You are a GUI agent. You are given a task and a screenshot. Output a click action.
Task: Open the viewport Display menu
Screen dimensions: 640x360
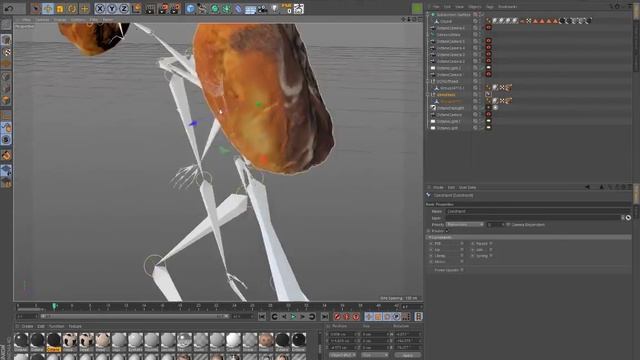click(x=60, y=20)
